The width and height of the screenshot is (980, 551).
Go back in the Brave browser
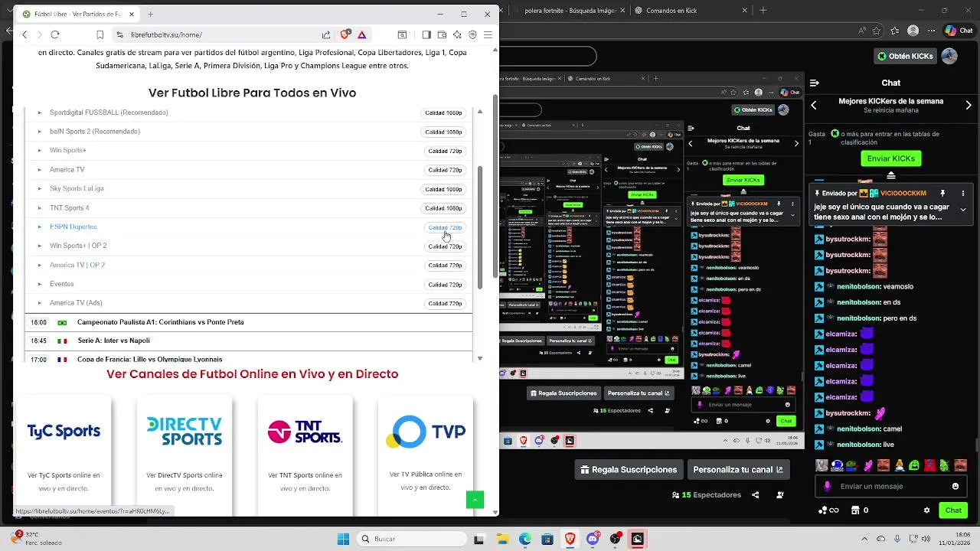point(25,34)
